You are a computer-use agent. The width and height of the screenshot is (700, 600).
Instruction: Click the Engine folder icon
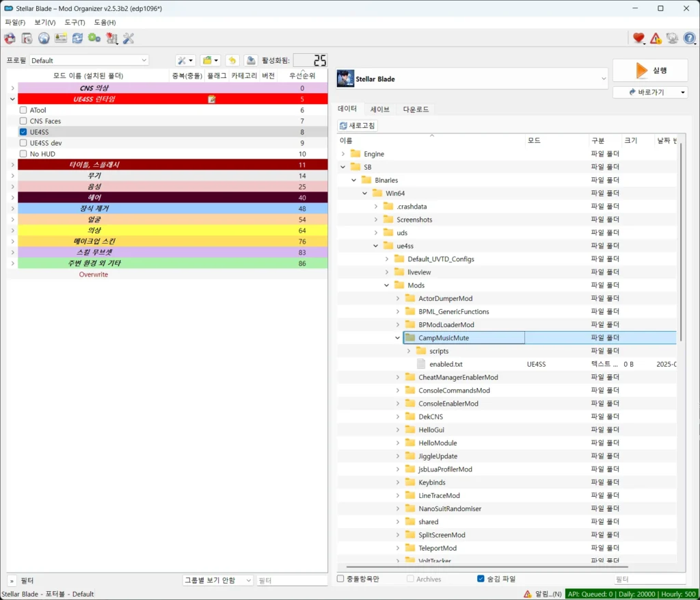(x=355, y=154)
